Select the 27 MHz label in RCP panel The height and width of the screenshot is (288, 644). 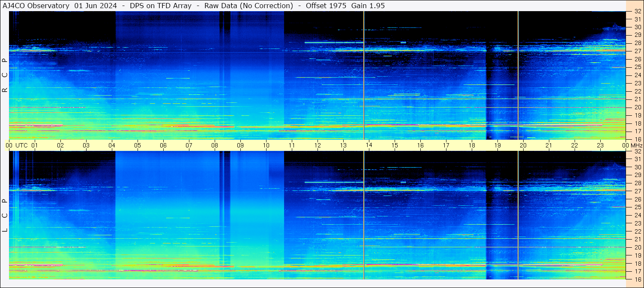click(x=637, y=51)
